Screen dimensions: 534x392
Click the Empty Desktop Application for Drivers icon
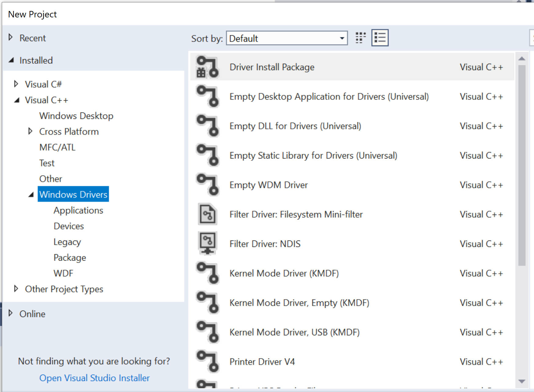pos(207,97)
